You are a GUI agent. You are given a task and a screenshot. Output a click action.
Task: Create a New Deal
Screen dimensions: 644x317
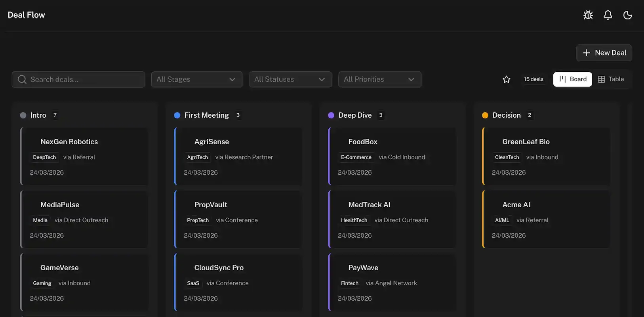tap(604, 53)
